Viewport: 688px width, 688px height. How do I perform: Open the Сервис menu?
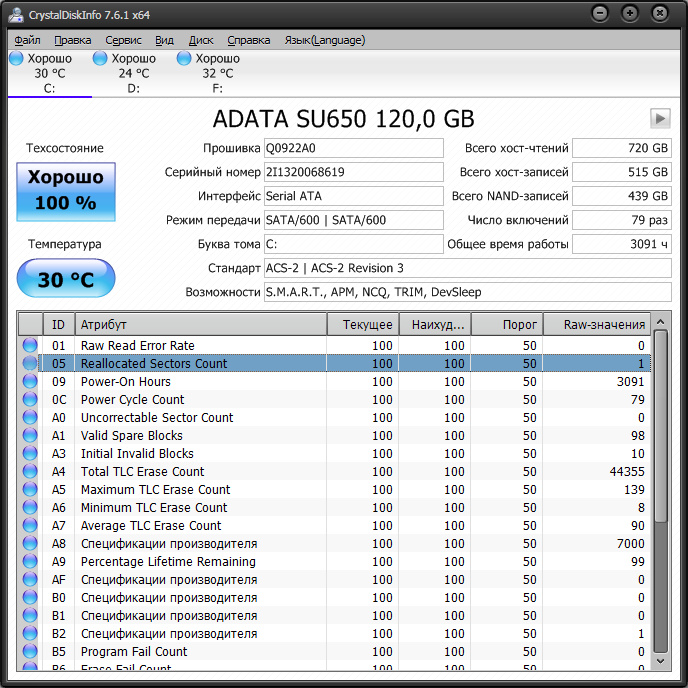tap(123, 40)
